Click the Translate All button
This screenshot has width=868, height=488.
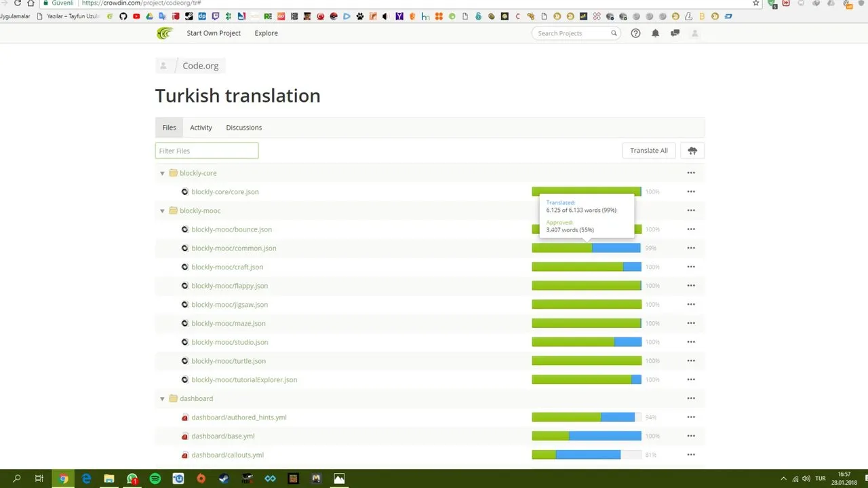[x=649, y=151]
